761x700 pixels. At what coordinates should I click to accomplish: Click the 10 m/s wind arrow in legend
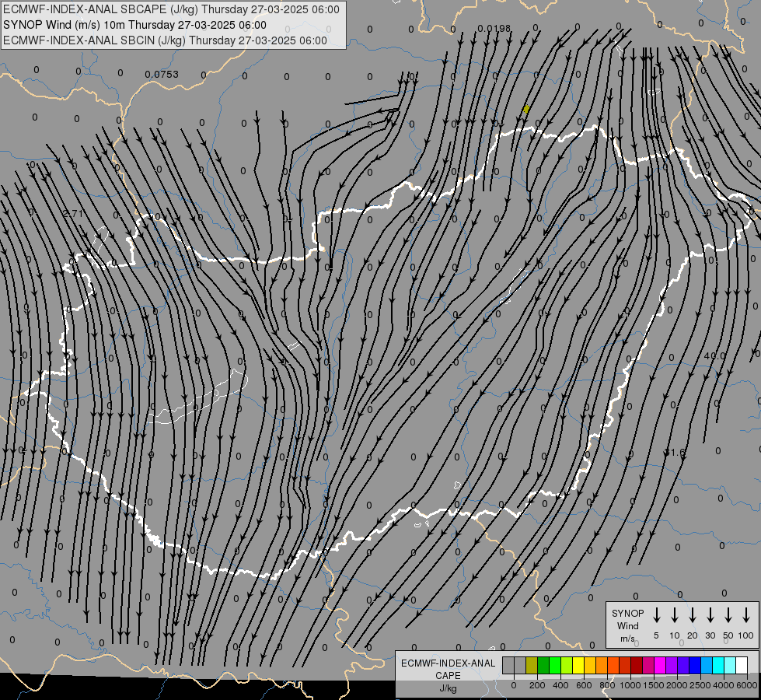674,615
